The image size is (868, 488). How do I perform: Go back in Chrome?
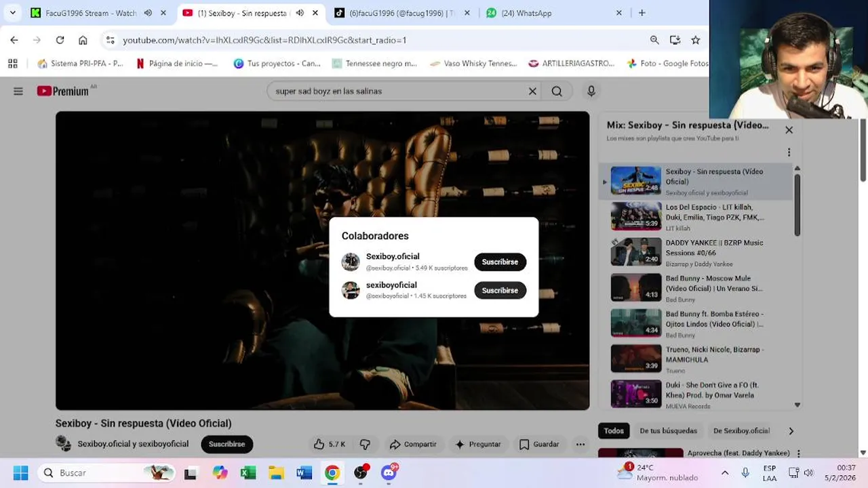click(14, 40)
